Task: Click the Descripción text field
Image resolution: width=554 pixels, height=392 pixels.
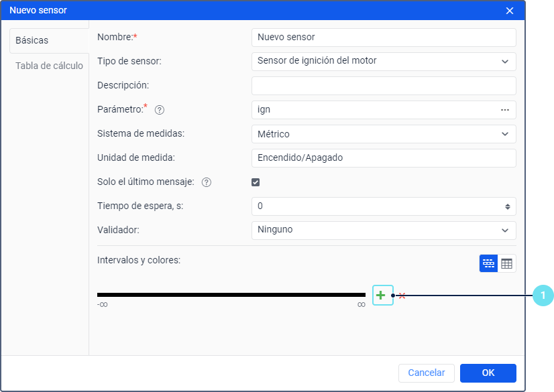Action: (x=384, y=86)
